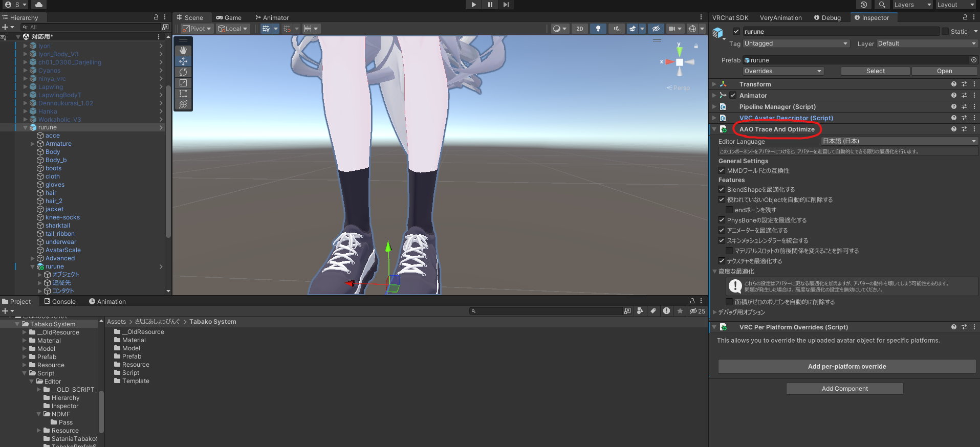The height and width of the screenshot is (447, 980).
Task: Open the Local handle rotation dropdown
Action: click(232, 29)
